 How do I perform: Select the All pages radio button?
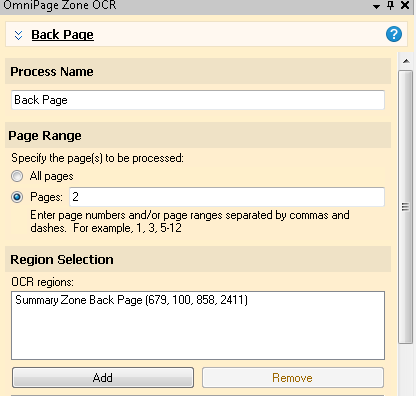[x=17, y=176]
